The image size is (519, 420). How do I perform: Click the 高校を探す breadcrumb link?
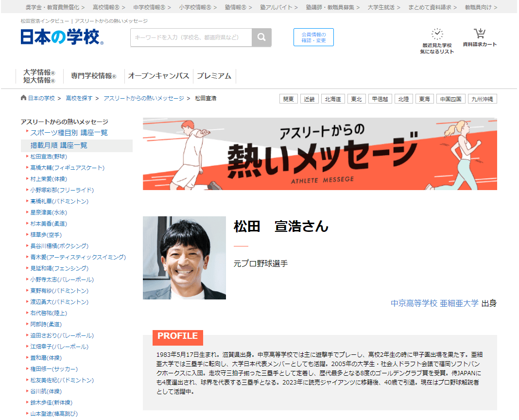point(79,98)
